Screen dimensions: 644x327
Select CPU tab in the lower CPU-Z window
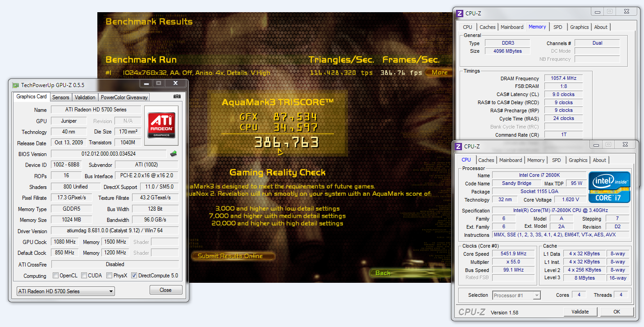[466, 160]
